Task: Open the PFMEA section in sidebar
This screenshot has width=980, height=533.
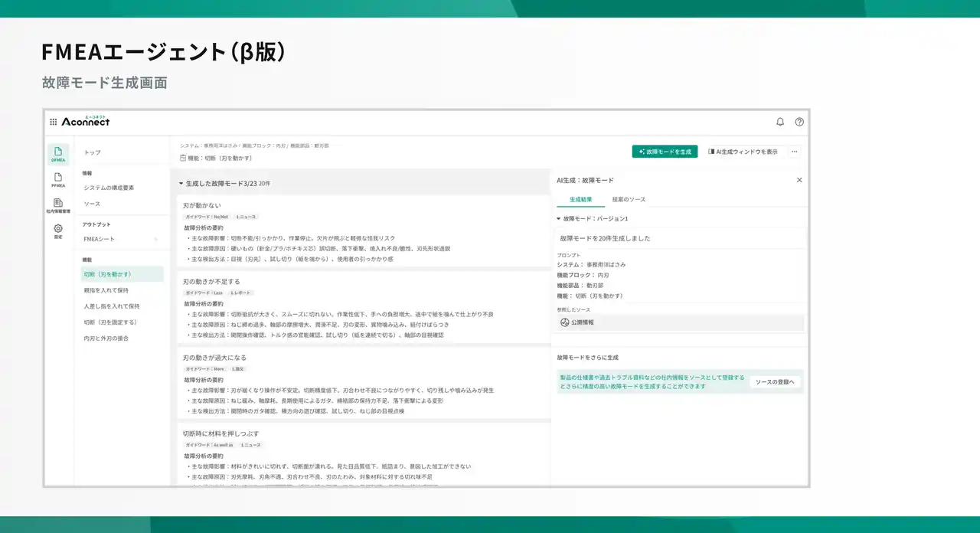Action: [x=58, y=180]
